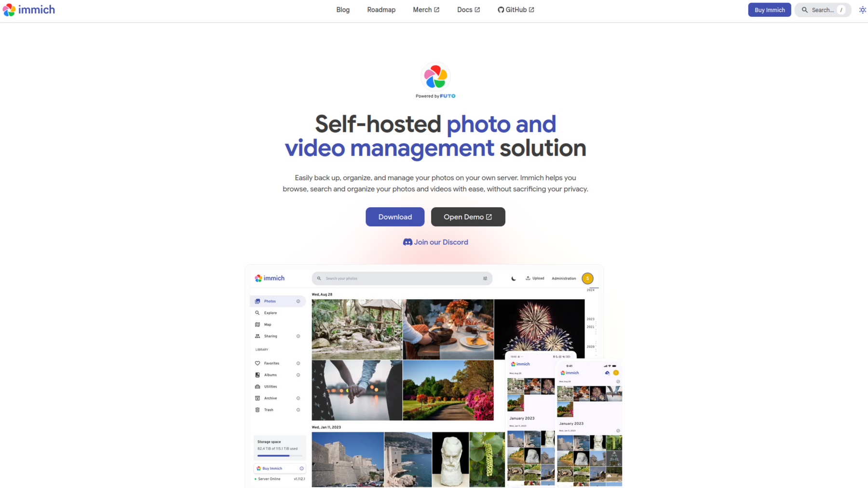Click the magnifier icon in the Search box
This screenshot has height=488, width=868.
[x=804, y=10]
